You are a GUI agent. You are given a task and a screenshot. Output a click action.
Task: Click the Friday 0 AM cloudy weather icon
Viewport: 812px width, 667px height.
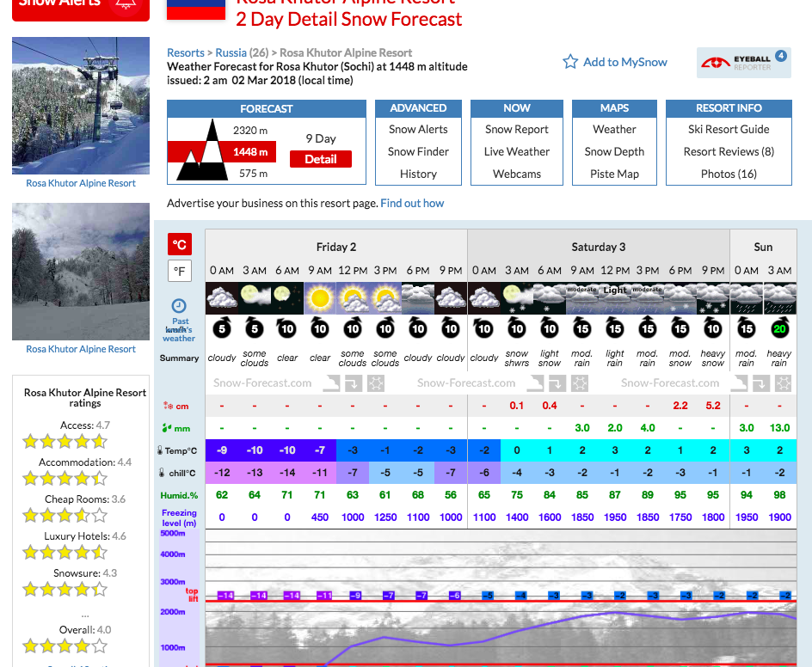[222, 298]
